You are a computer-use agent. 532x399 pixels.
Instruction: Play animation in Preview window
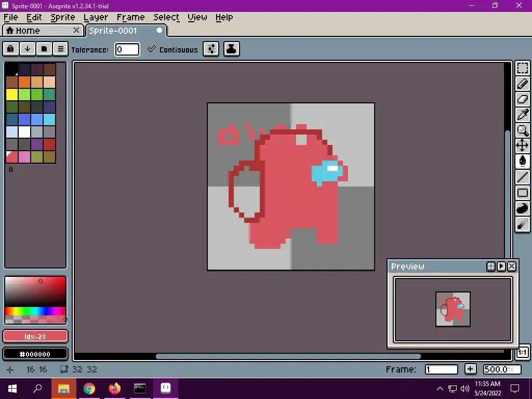[501, 267]
